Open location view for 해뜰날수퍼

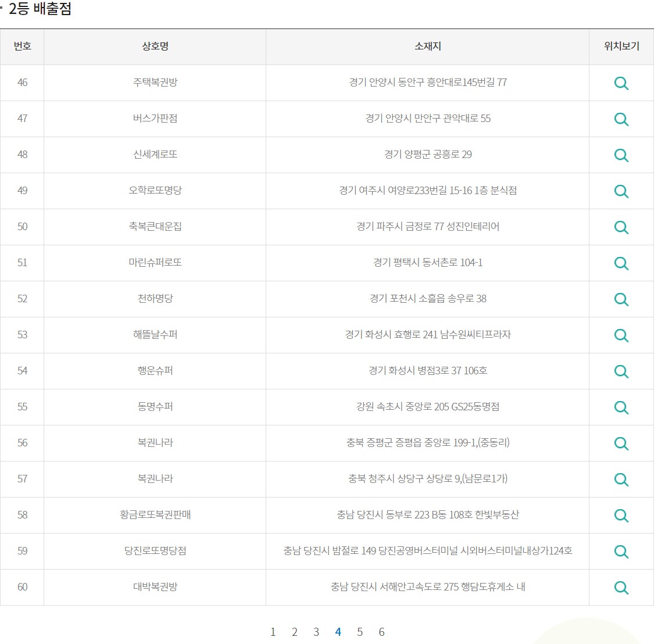tap(621, 335)
